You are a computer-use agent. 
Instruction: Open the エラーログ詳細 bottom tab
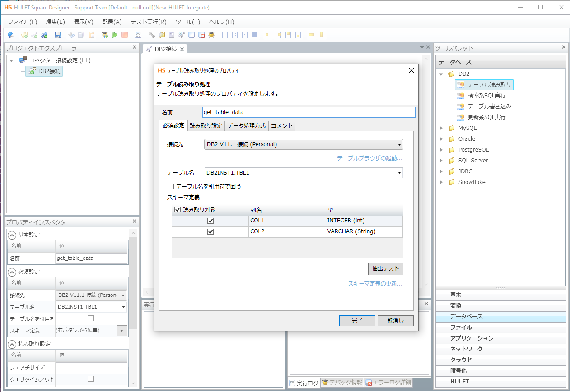point(388,383)
